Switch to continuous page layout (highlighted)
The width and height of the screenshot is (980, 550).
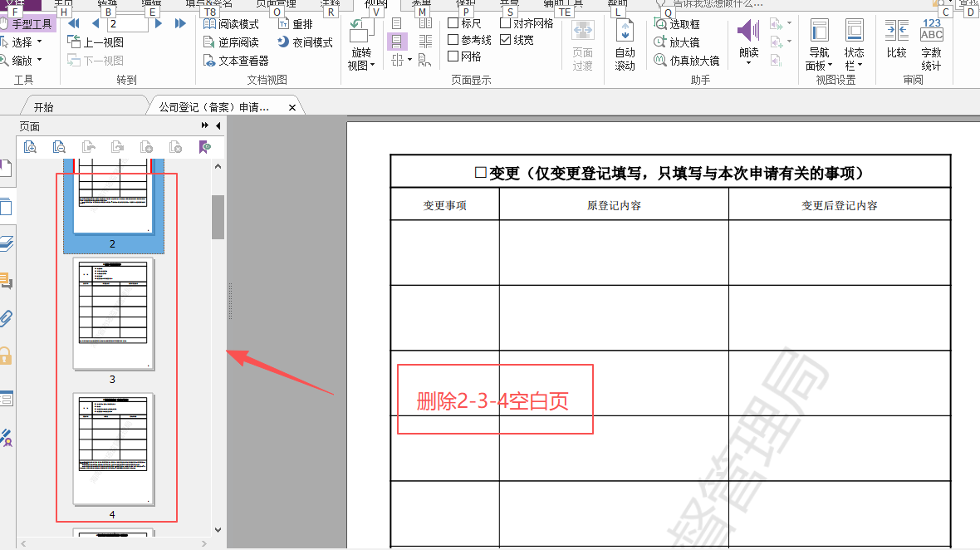(x=397, y=42)
